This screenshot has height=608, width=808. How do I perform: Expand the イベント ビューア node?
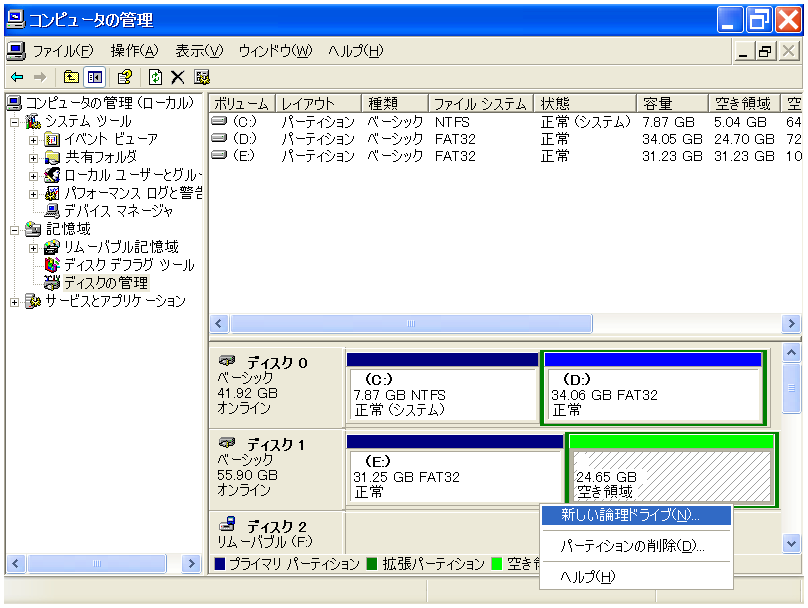coord(33,140)
